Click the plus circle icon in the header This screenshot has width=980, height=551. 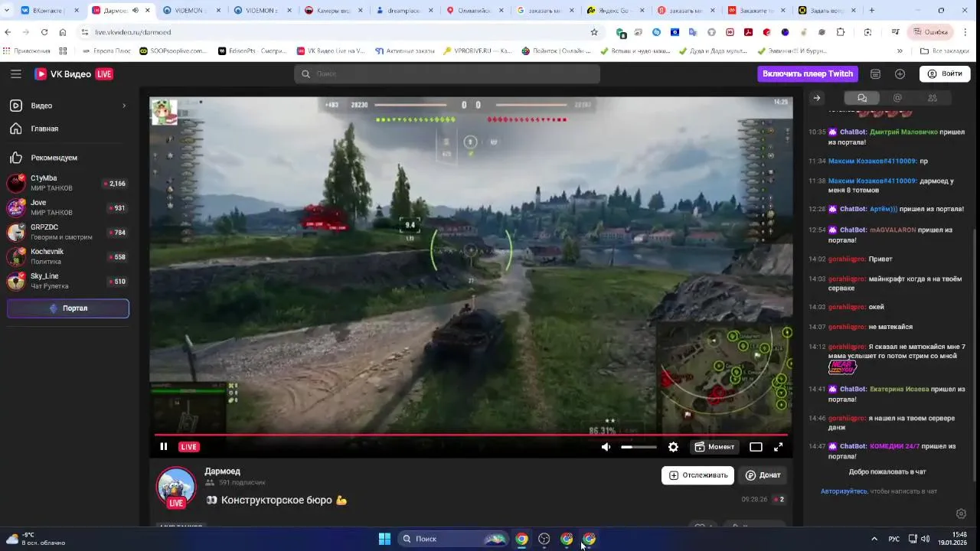coord(900,73)
